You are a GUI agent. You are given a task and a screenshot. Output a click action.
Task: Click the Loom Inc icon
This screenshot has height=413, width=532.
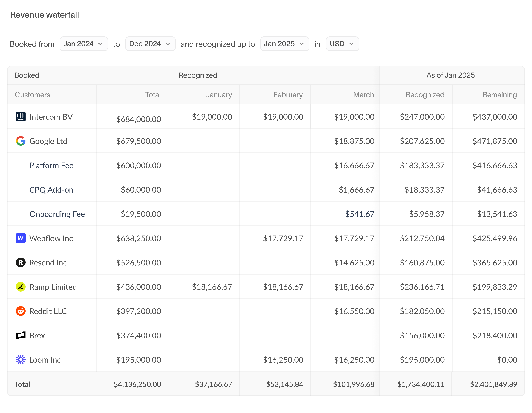(x=21, y=359)
